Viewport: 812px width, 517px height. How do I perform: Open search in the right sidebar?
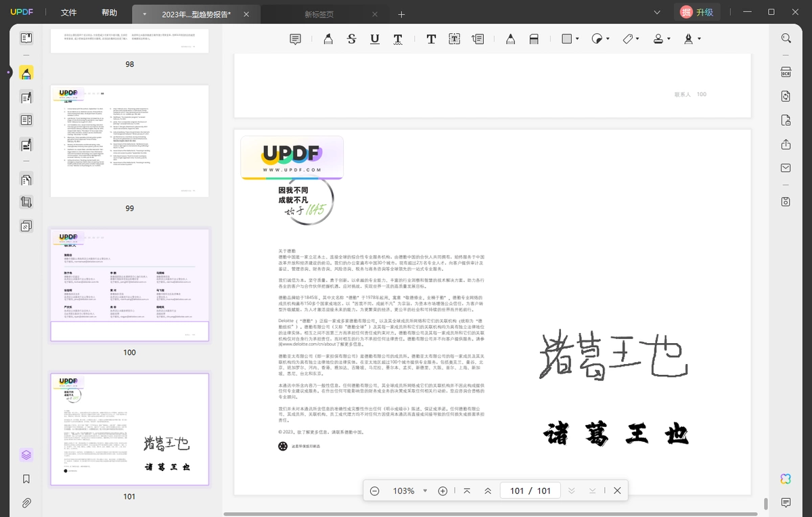pos(786,39)
